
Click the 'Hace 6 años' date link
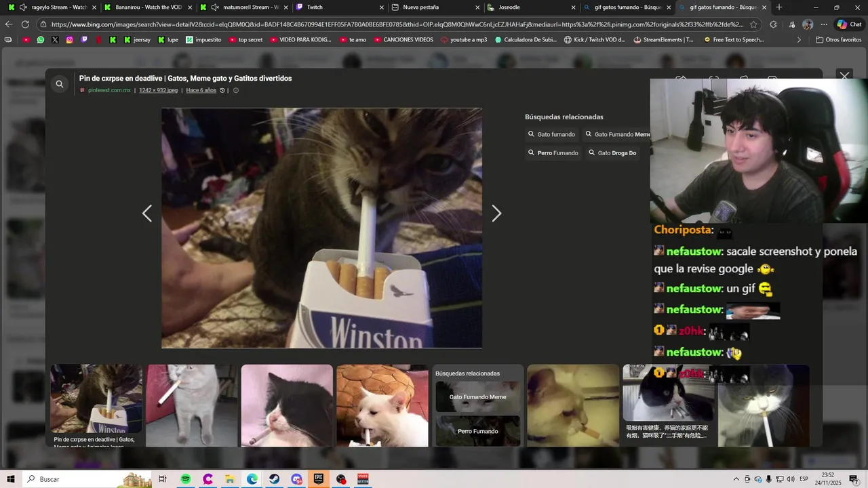(201, 90)
